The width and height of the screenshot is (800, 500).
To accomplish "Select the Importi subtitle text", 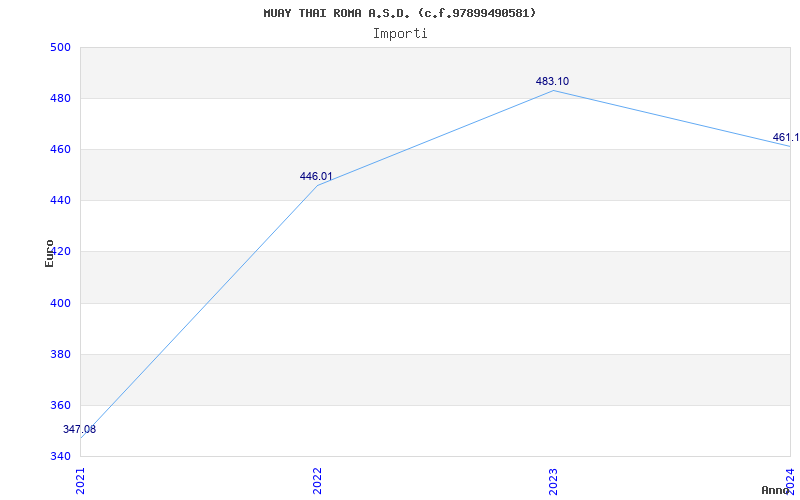I will point(399,34).
